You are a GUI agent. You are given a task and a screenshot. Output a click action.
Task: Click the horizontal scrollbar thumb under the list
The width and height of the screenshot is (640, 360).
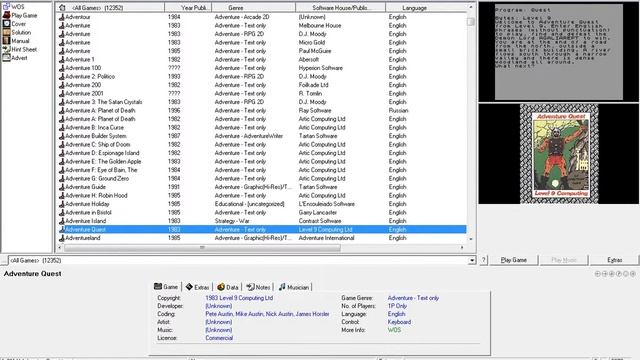pyautogui.click(x=202, y=248)
